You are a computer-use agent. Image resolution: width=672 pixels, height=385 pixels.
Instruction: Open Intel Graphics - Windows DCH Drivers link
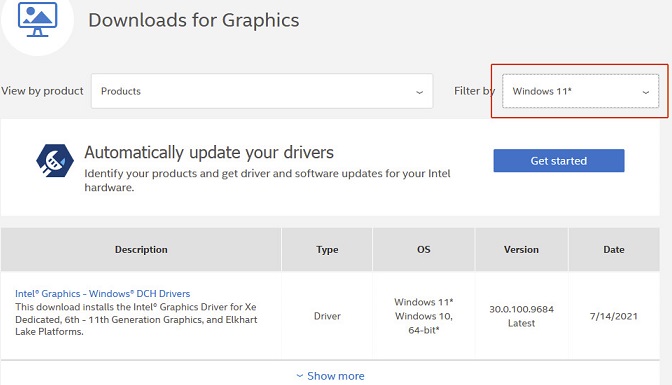coord(102,294)
